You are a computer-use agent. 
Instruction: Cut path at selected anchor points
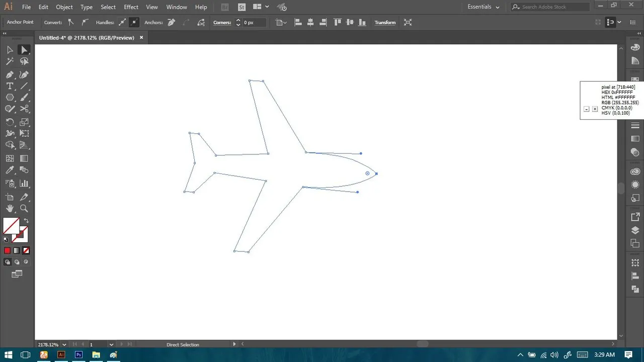(x=201, y=22)
